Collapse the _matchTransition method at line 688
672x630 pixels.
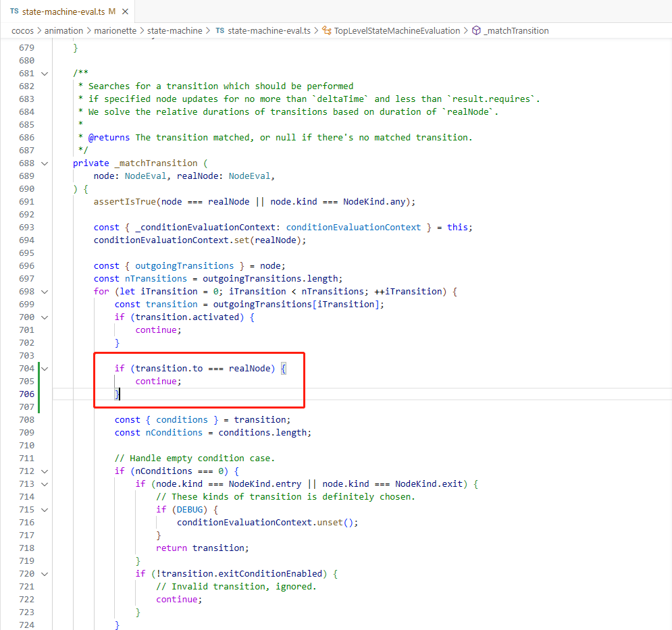pos(45,163)
